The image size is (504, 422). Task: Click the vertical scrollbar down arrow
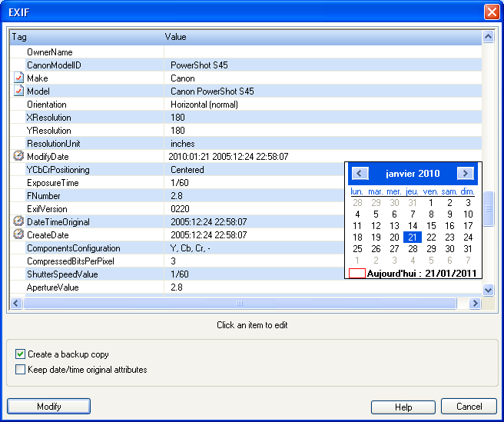(x=488, y=290)
